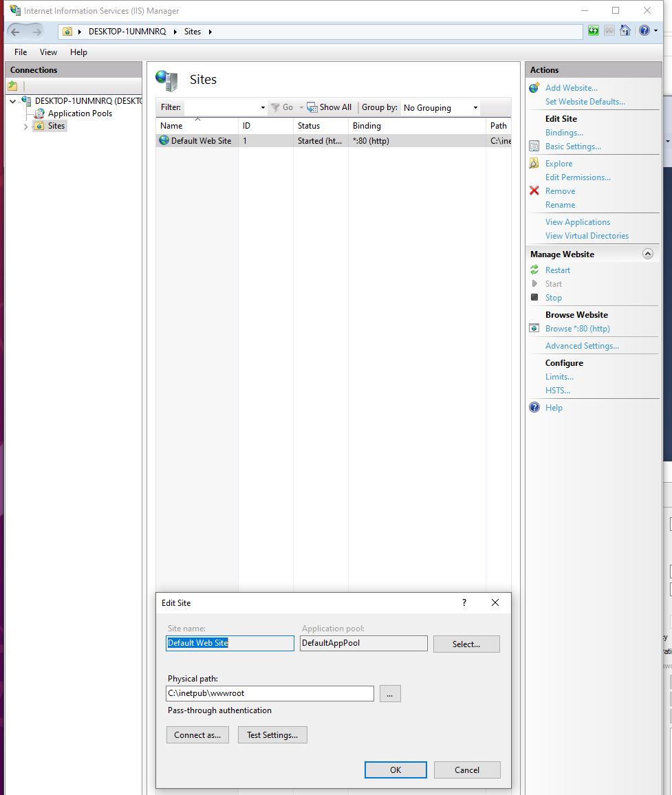The image size is (672, 795).
Task: Click Cancel in Edit Site dialog
Action: click(x=467, y=770)
